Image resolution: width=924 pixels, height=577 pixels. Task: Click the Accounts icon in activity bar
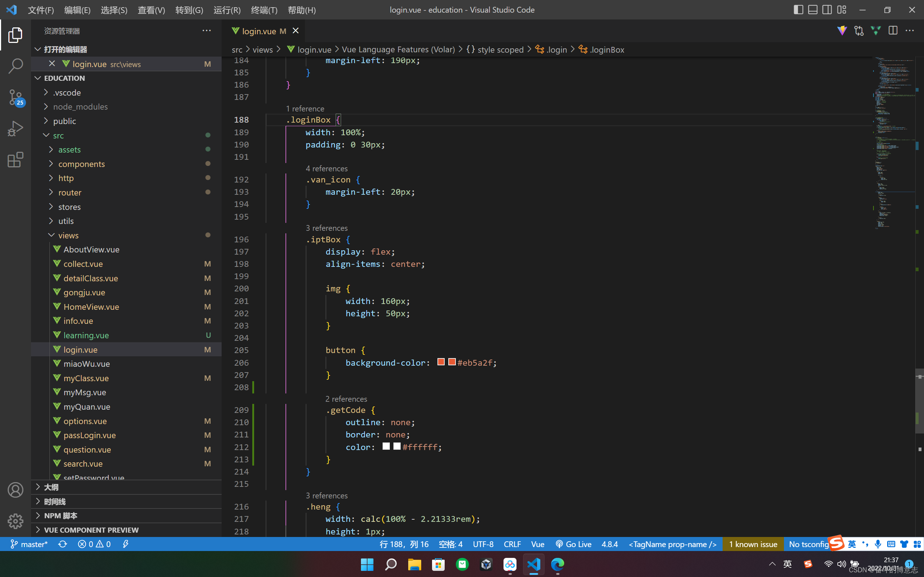coord(15,490)
